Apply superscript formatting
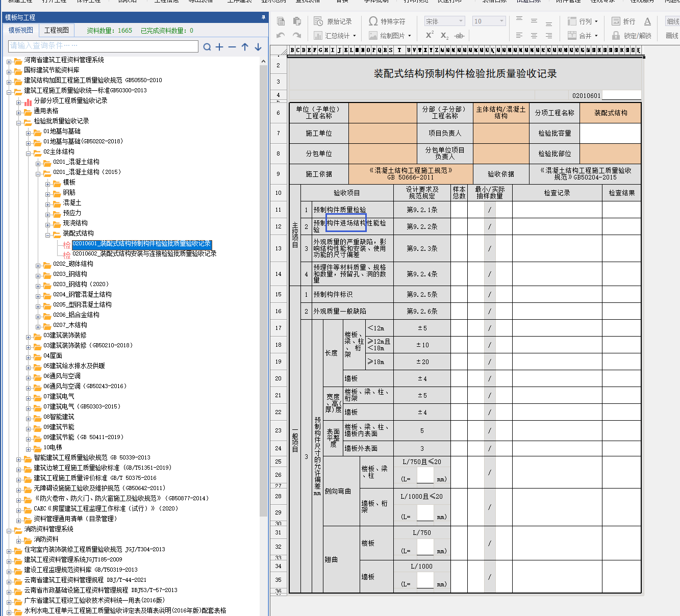680x616 pixels. point(430,35)
